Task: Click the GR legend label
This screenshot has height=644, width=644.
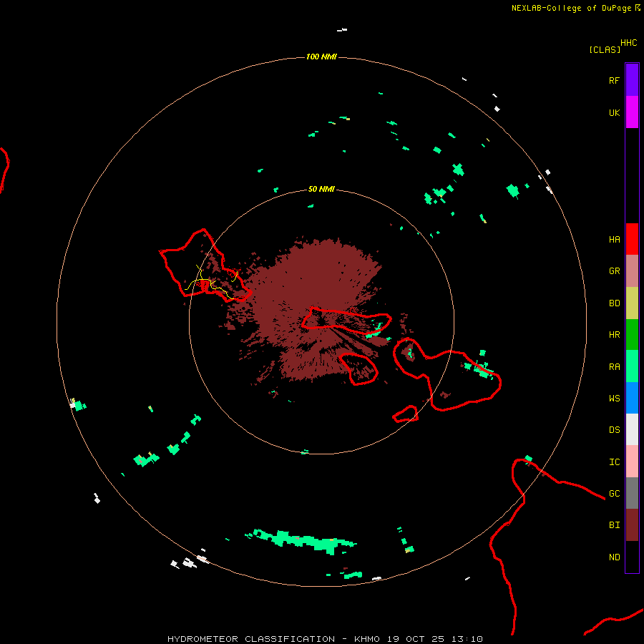Action: 614,271
